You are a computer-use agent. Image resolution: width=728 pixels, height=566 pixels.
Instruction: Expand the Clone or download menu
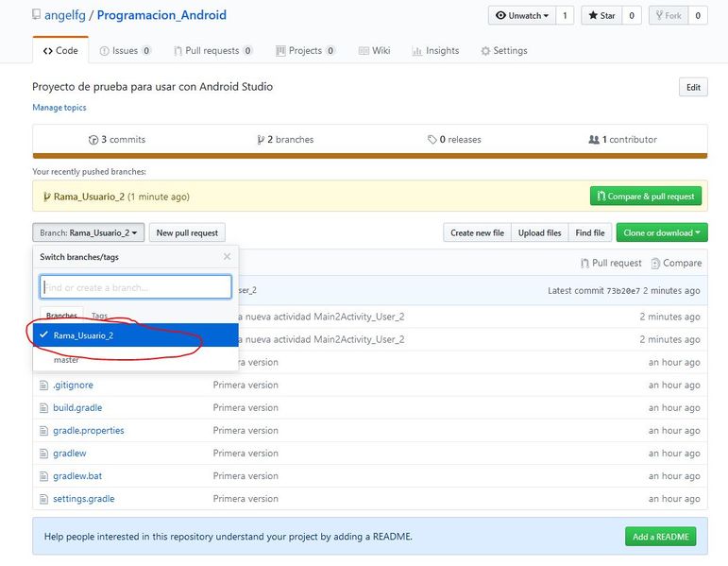coord(662,232)
